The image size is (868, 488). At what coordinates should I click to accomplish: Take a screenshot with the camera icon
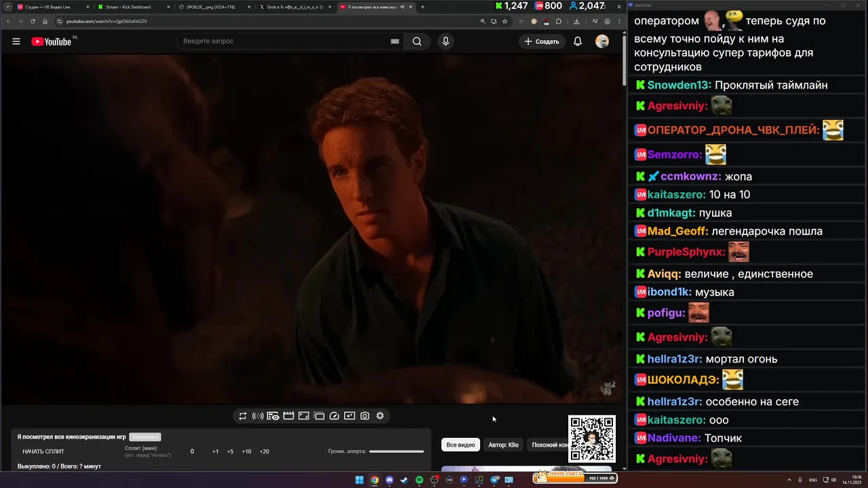coord(365,416)
